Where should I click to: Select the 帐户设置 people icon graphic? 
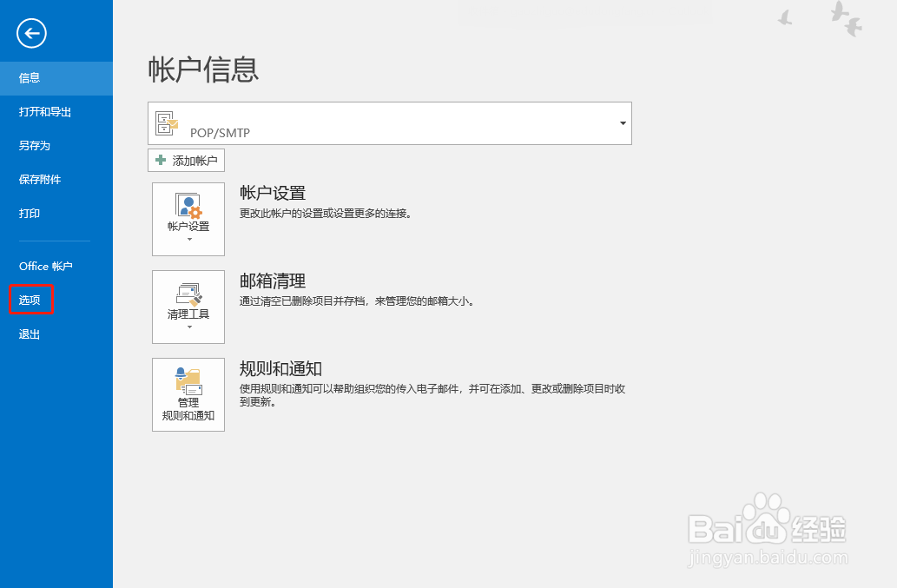(x=188, y=204)
